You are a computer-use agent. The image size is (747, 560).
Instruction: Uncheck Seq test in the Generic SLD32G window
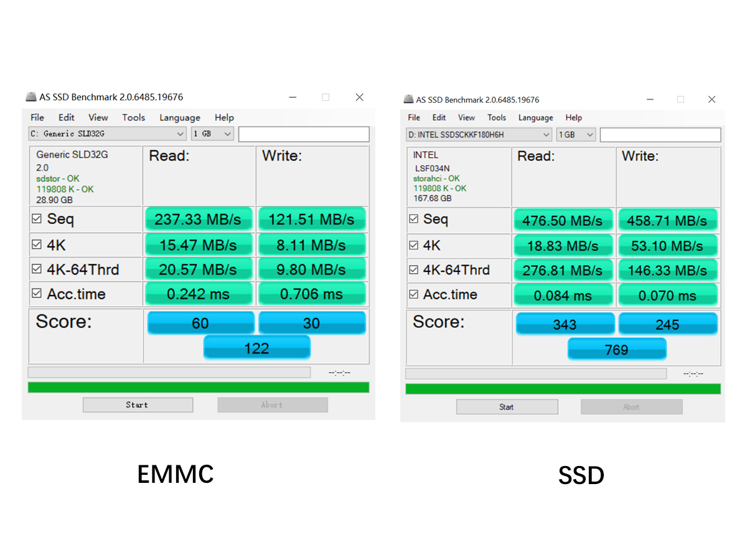tap(37, 219)
